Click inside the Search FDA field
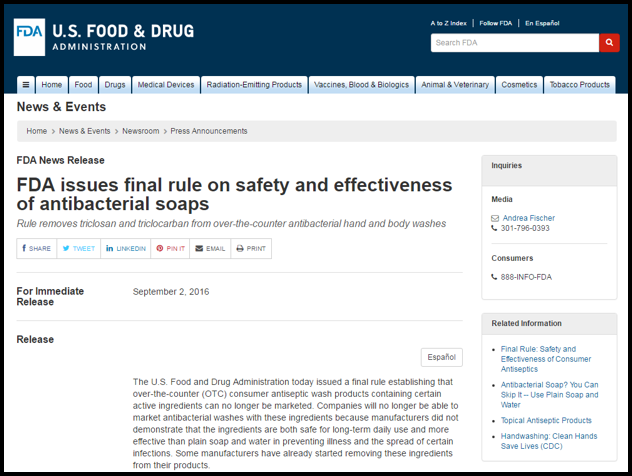This screenshot has width=632, height=476. coord(514,43)
